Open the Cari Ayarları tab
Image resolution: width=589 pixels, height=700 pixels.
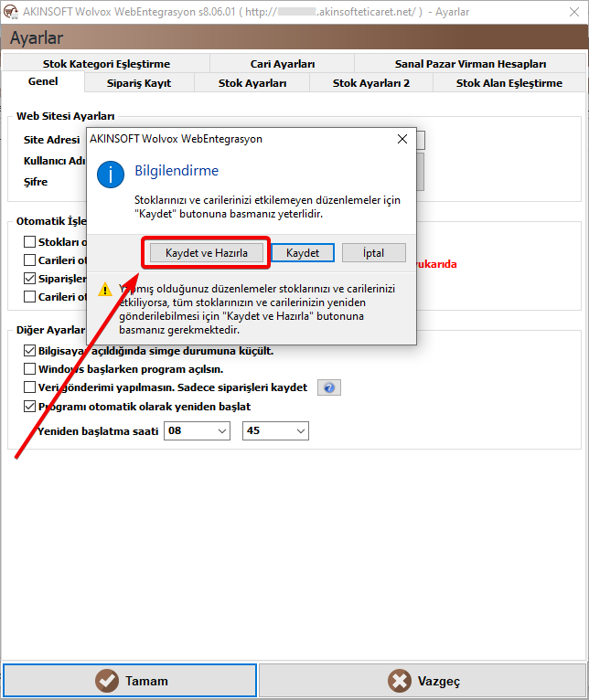(x=283, y=64)
